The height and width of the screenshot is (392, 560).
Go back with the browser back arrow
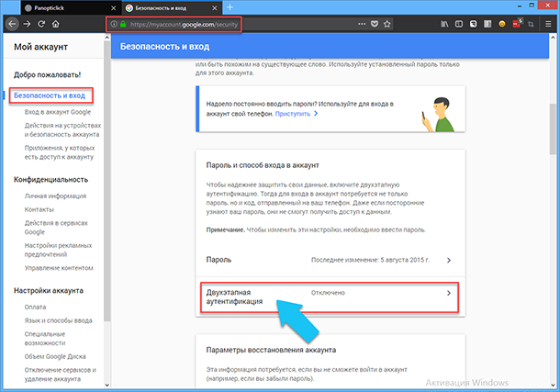tap(13, 24)
